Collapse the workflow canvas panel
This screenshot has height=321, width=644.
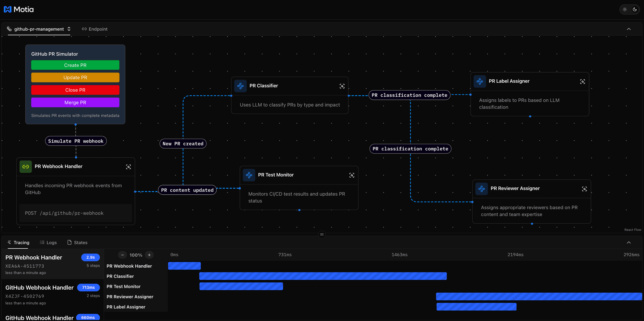tap(629, 29)
